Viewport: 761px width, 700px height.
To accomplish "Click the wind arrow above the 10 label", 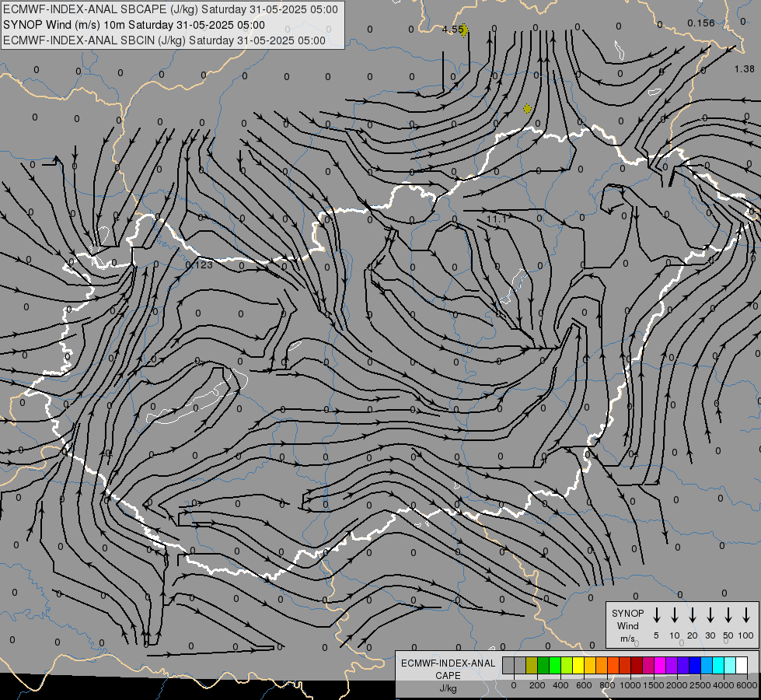I will click(x=674, y=615).
